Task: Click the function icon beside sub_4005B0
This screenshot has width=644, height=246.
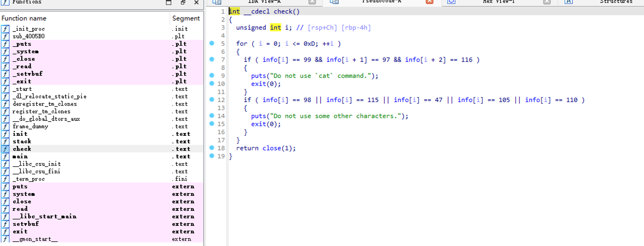Action: tap(5, 36)
